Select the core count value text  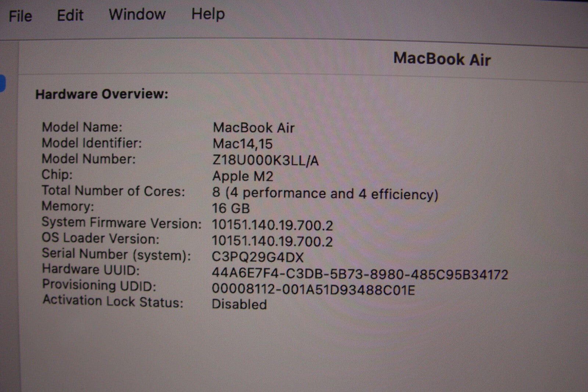(325, 193)
